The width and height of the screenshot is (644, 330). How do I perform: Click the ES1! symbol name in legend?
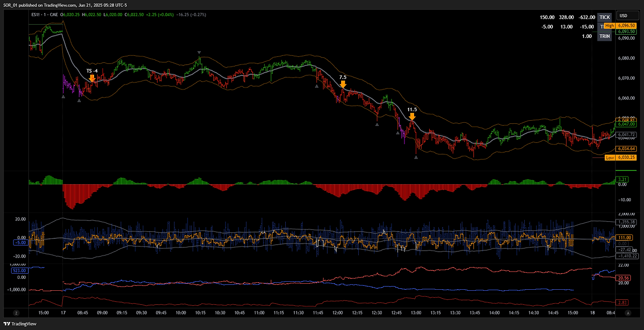coord(36,15)
